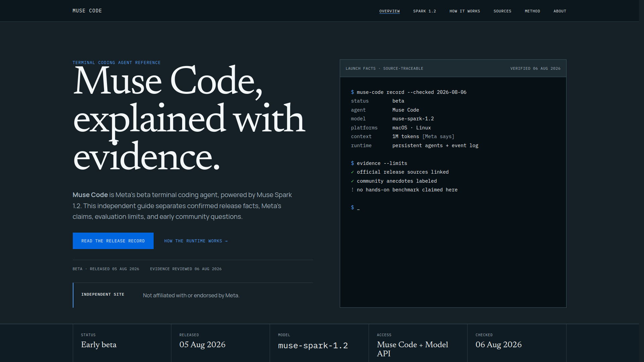Click the Released '05 Aug 2026' stat card
This screenshot has height=362, width=644.
pyautogui.click(x=221, y=343)
